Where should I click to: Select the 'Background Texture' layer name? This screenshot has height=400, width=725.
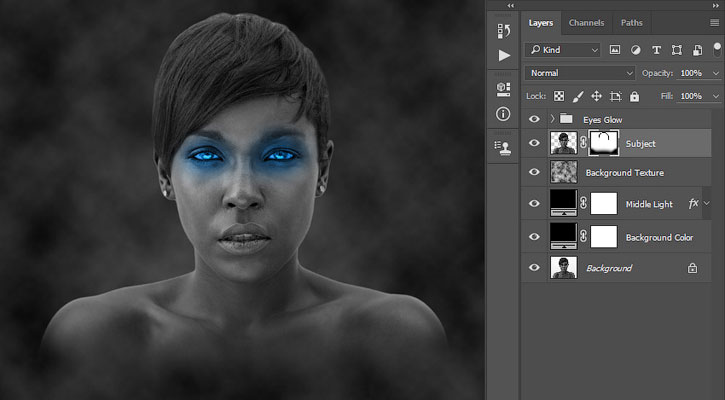(x=625, y=173)
